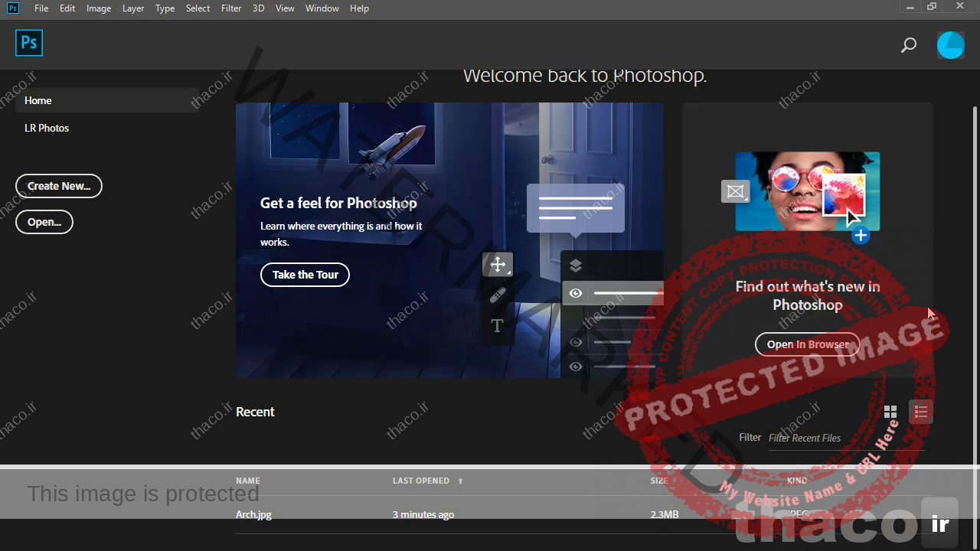Click the Open... button
Screen dimensions: 980x551
tap(44, 222)
